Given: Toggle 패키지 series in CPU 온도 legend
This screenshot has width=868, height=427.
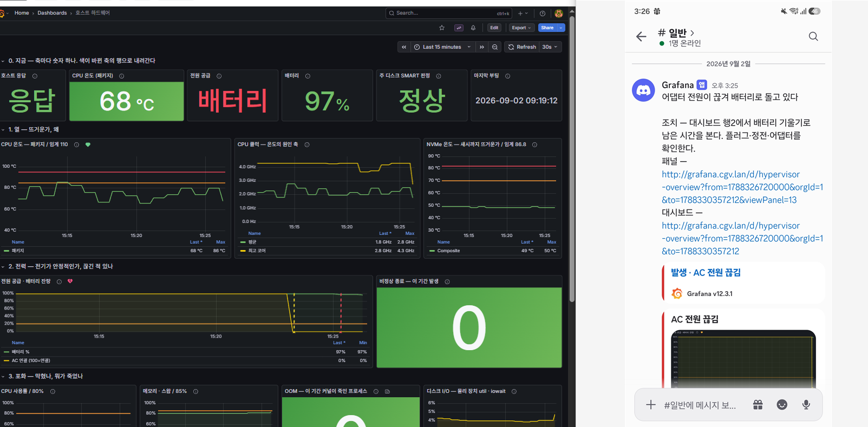Looking at the screenshot, I should (x=18, y=251).
